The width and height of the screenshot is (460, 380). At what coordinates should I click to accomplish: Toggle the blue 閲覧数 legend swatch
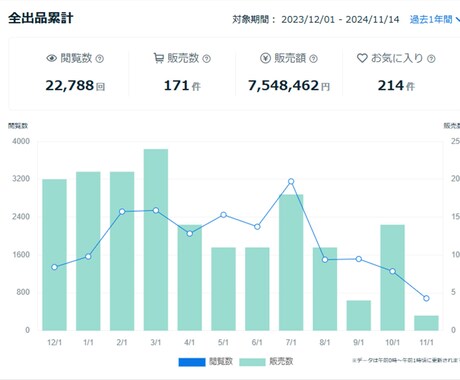(x=192, y=362)
